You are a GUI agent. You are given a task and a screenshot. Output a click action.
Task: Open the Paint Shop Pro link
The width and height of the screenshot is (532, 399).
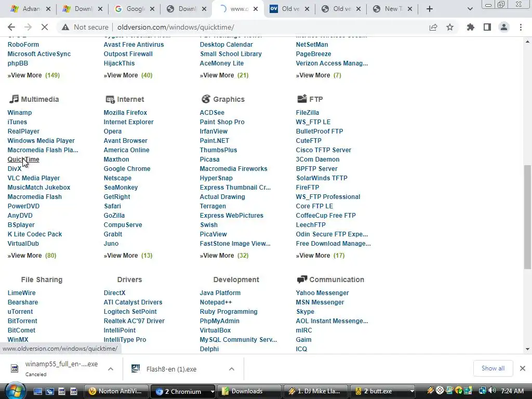tap(222, 122)
